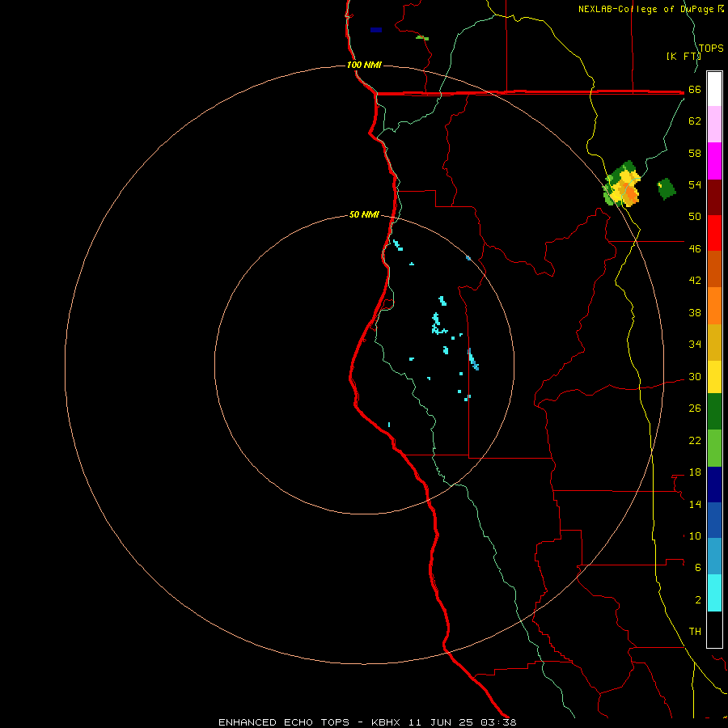The width and height of the screenshot is (728, 728).
Task: Click the 22 legend value
Action: tap(695, 440)
